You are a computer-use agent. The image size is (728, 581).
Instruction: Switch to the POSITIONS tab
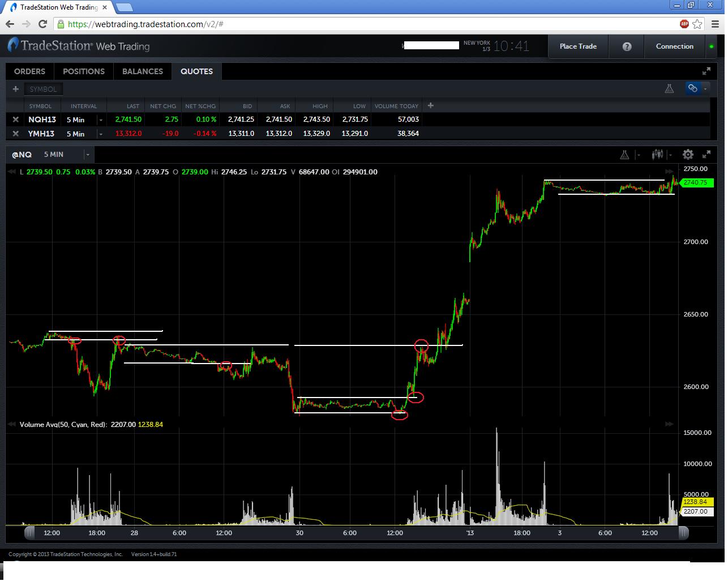[84, 71]
